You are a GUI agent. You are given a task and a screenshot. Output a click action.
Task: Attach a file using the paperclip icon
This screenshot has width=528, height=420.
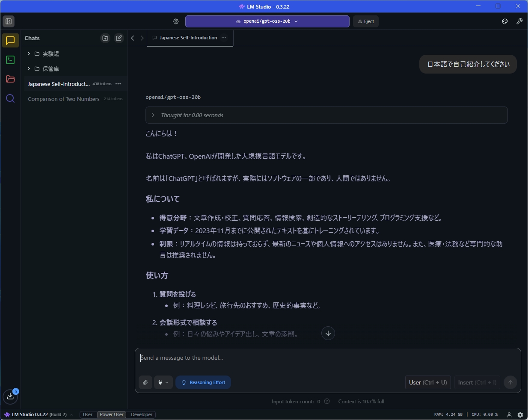tap(145, 382)
